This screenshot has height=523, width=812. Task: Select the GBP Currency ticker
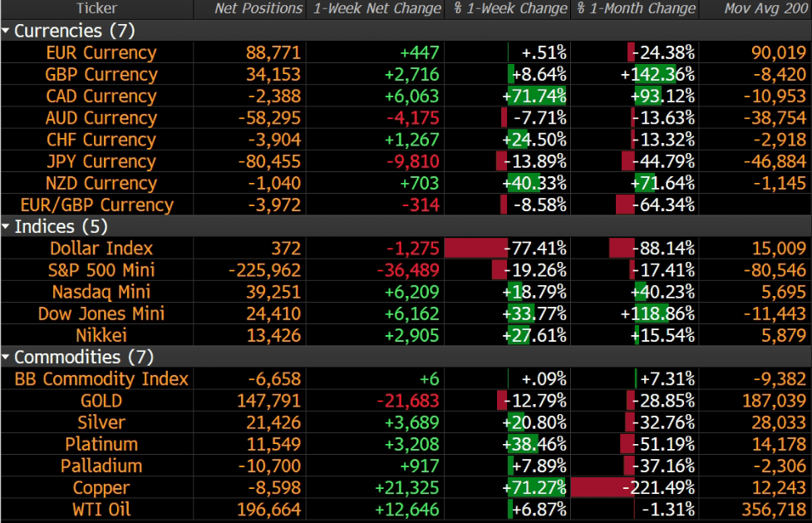click(101, 75)
